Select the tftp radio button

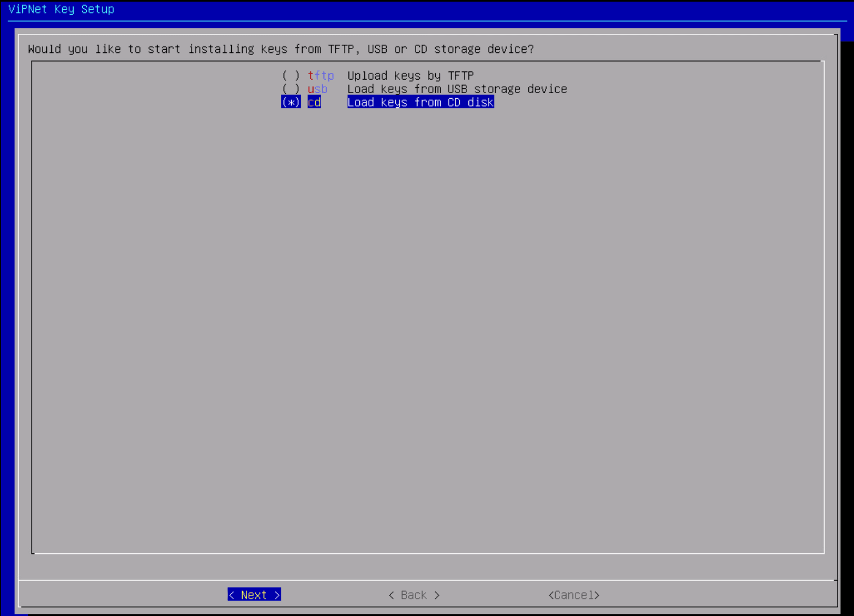tap(292, 75)
